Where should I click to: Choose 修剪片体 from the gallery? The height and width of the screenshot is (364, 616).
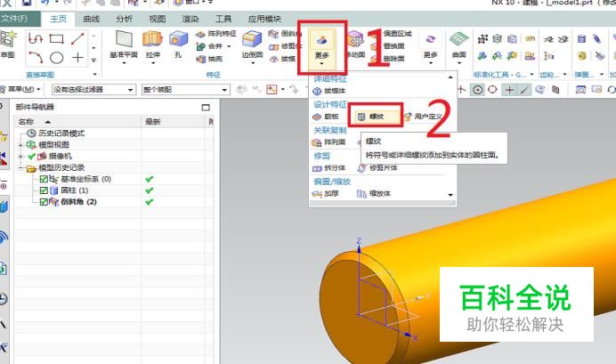(377, 168)
